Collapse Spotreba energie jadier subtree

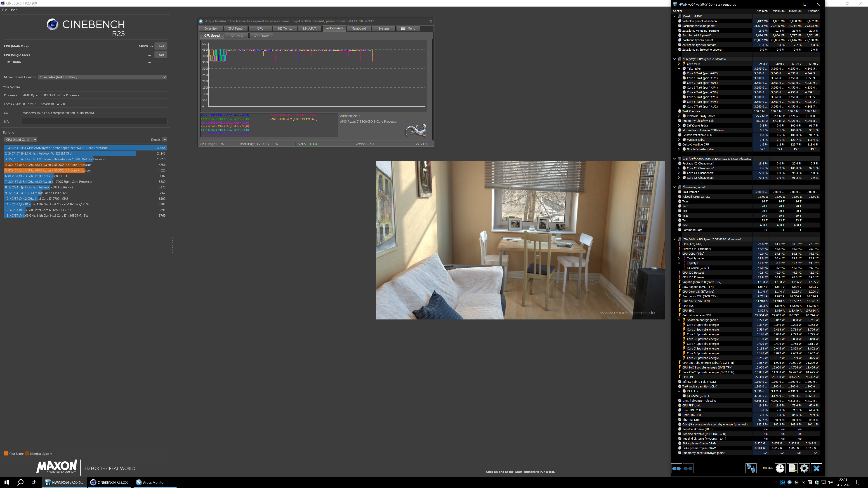pyautogui.click(x=679, y=320)
